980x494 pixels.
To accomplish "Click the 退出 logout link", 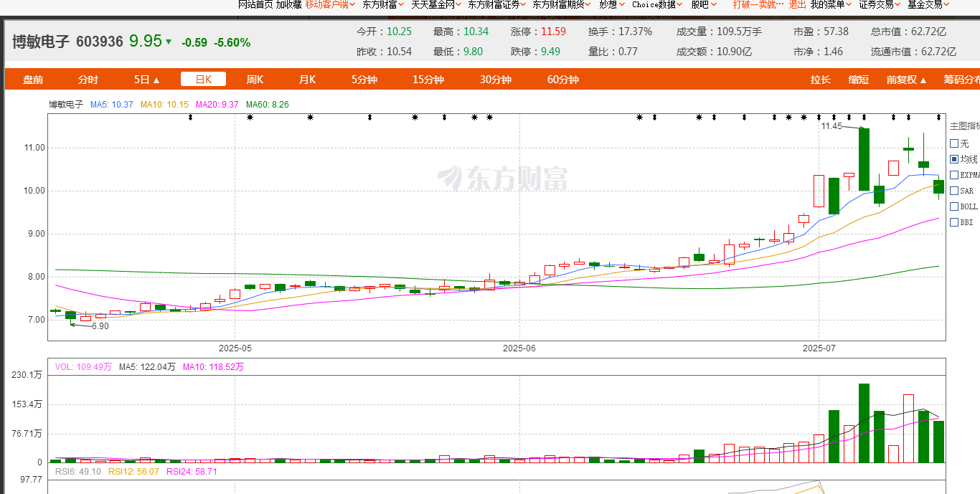I will pyautogui.click(x=798, y=4).
